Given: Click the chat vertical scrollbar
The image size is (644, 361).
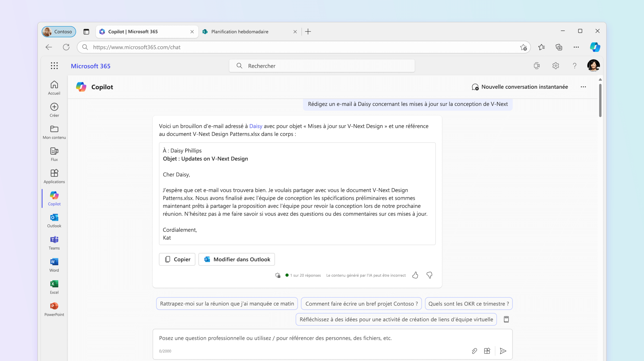Looking at the screenshot, I should (600, 101).
